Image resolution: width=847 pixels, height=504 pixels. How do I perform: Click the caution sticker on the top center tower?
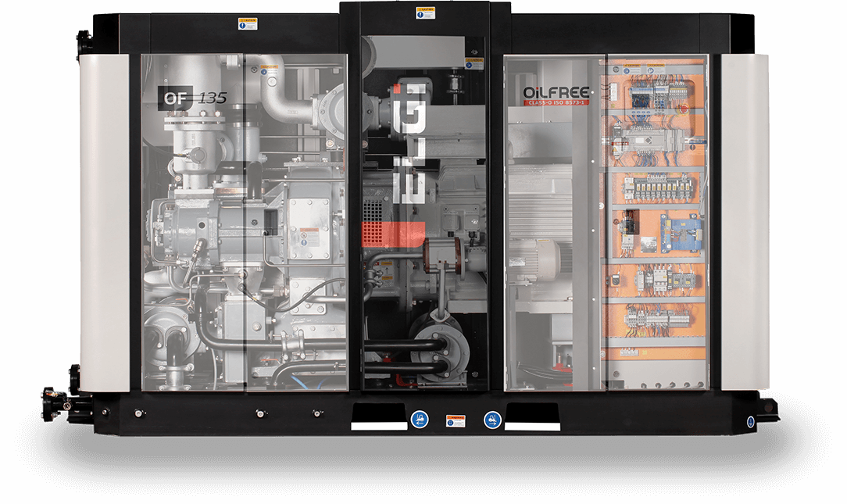(x=425, y=13)
